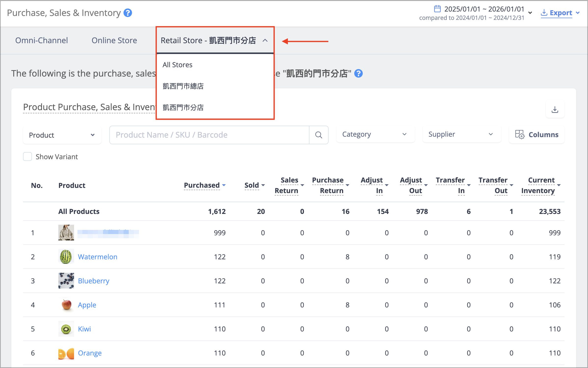Viewport: 588px width, 368px height.
Task: Open the Watermelon product link
Action: (x=98, y=257)
